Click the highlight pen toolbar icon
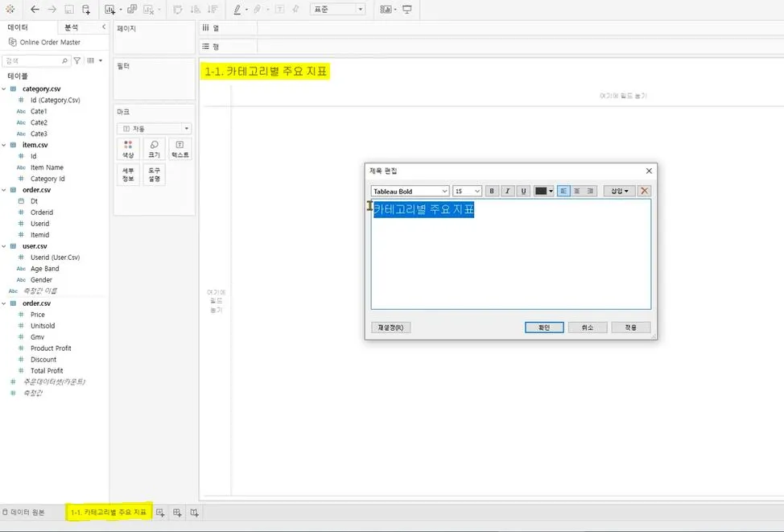 [x=237, y=10]
